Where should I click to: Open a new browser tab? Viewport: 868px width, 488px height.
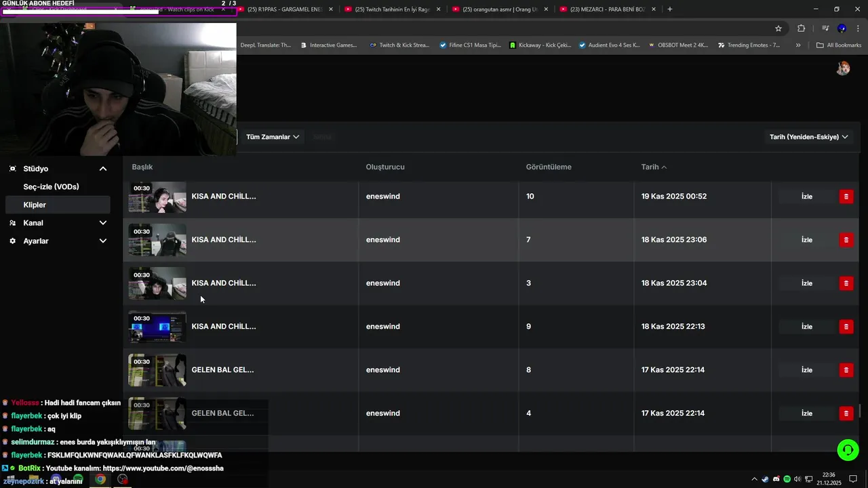(670, 9)
